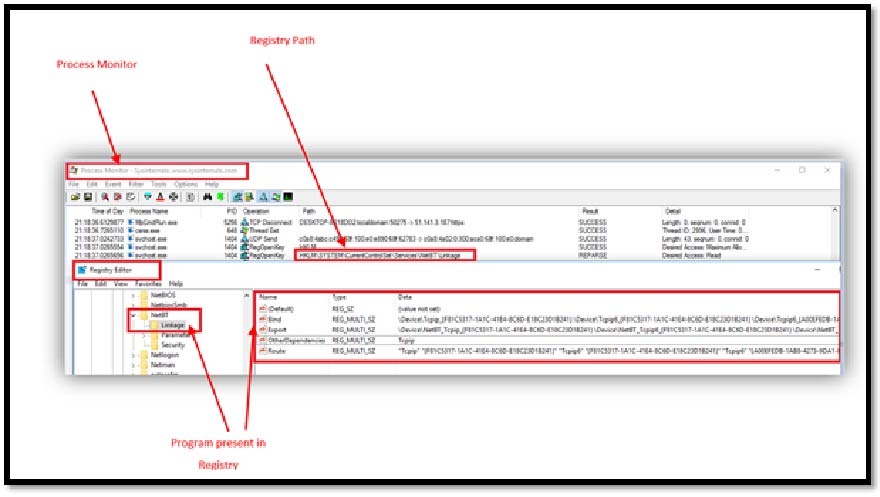Select the Route registry value icon

263,351
